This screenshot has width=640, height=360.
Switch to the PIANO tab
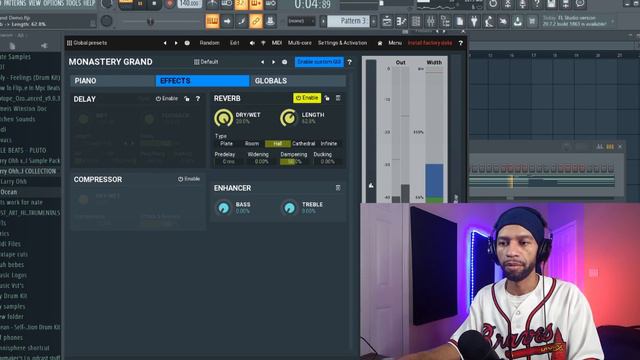pyautogui.click(x=113, y=81)
